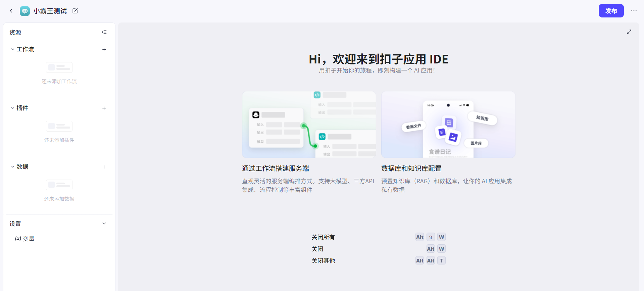Add a new 插件 with plus icon

104,108
